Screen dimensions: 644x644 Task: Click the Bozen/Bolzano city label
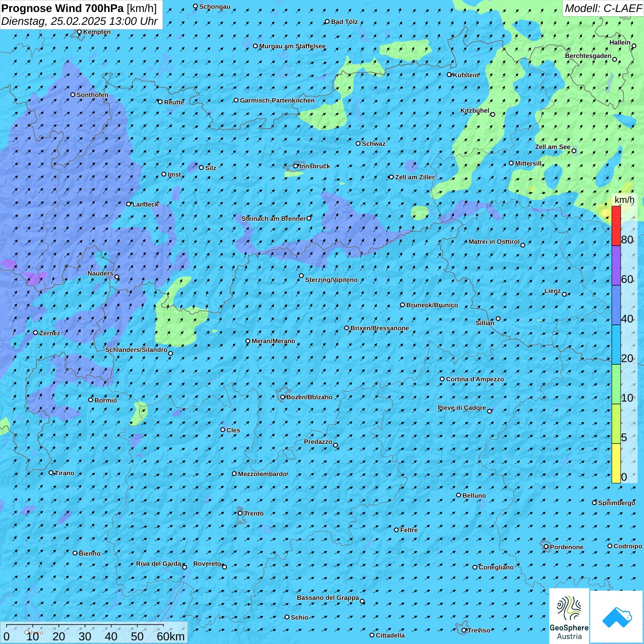[309, 397]
